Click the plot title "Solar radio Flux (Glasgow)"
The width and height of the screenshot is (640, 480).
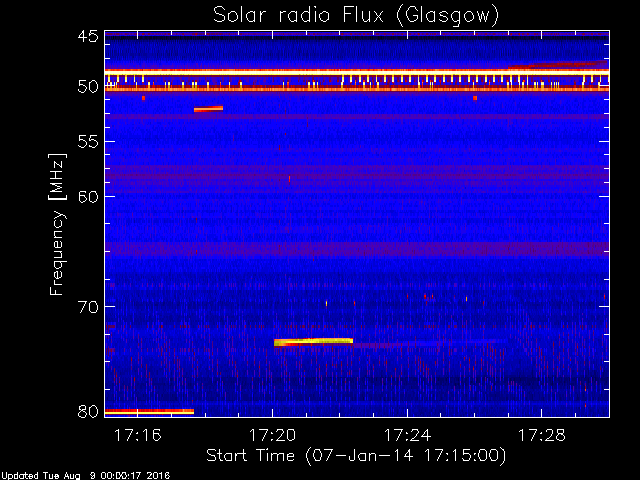[x=356, y=16]
